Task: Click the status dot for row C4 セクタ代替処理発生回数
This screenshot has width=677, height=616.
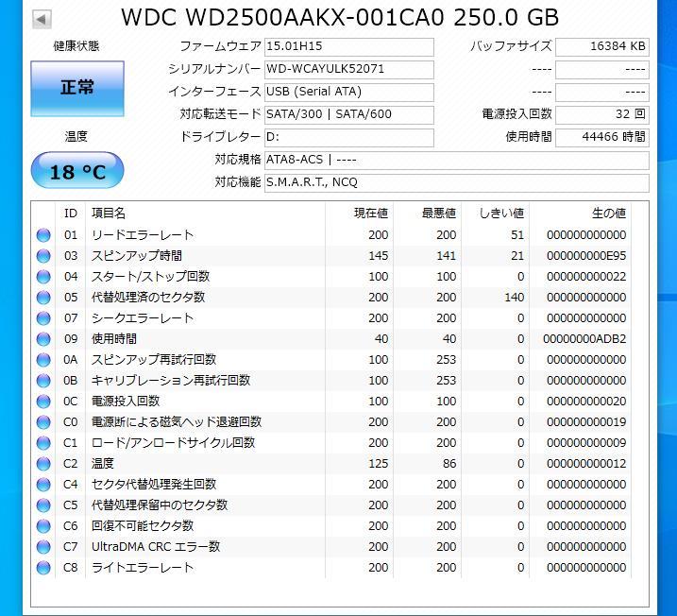Action: point(43,485)
